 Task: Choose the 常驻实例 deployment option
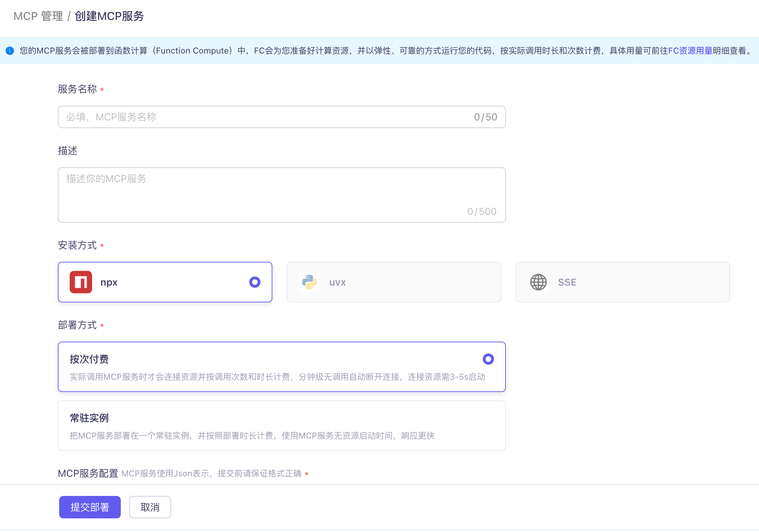point(281,426)
